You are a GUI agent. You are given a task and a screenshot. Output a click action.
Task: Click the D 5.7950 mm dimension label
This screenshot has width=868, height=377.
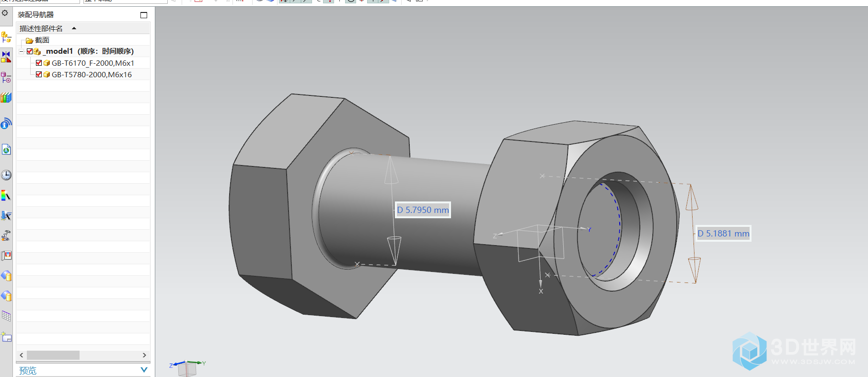423,210
